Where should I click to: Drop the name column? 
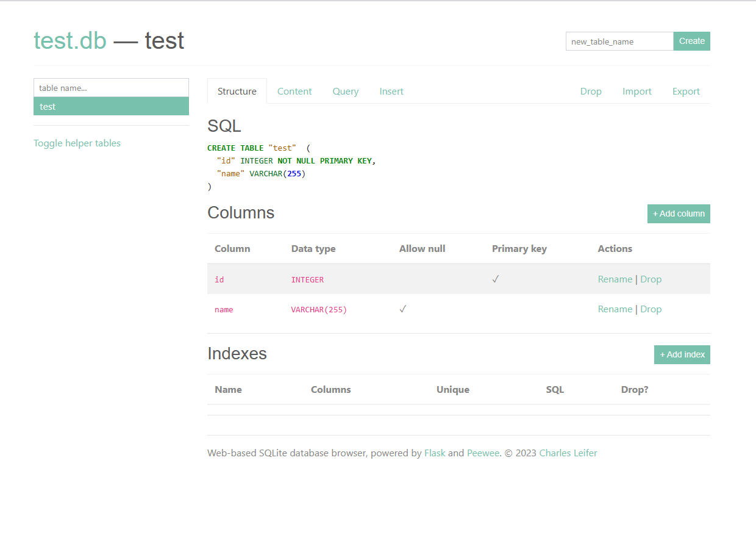pos(651,309)
